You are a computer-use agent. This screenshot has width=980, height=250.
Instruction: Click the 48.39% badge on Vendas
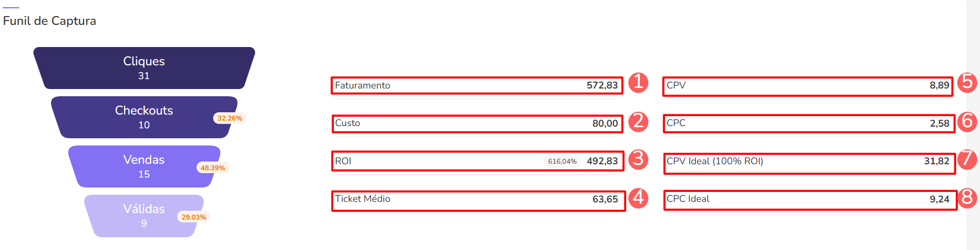(x=213, y=168)
